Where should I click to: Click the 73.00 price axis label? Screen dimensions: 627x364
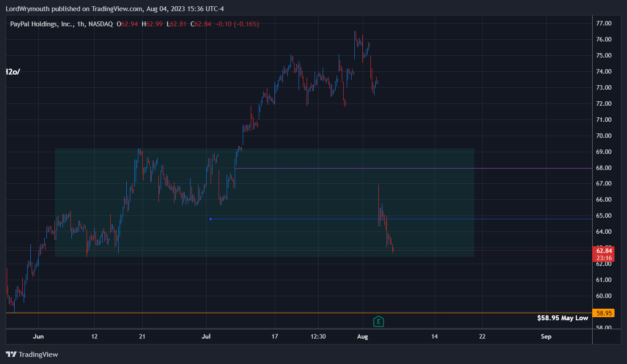[603, 87]
